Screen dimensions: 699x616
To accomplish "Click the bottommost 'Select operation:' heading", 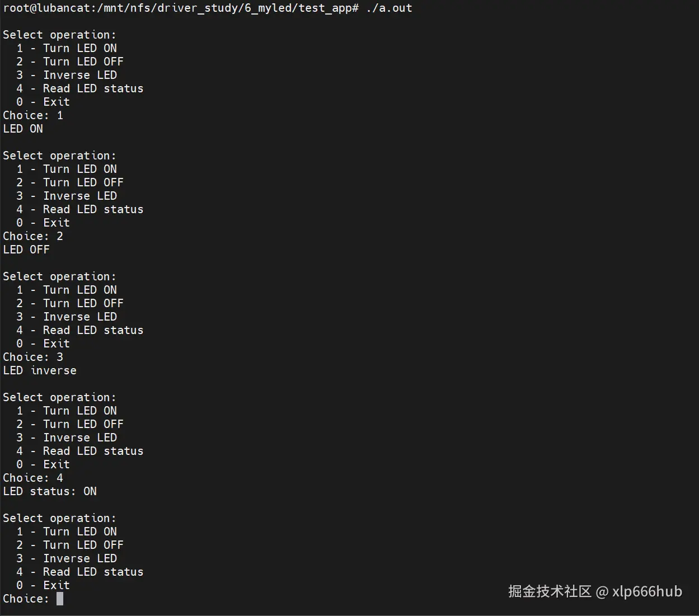I will [59, 518].
